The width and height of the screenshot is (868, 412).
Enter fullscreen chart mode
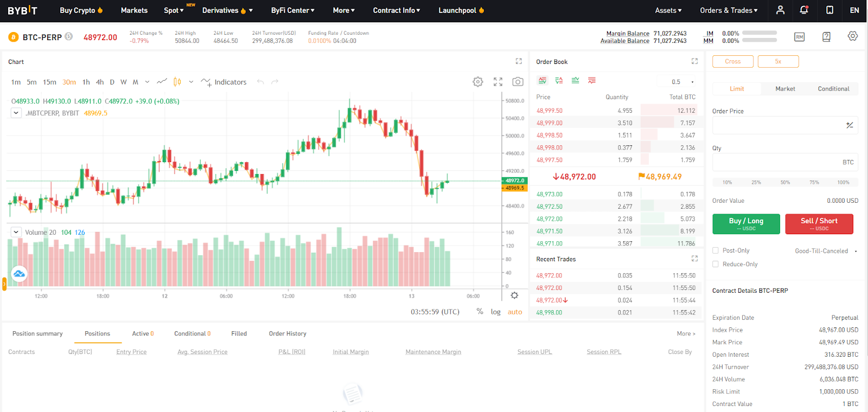coord(497,82)
